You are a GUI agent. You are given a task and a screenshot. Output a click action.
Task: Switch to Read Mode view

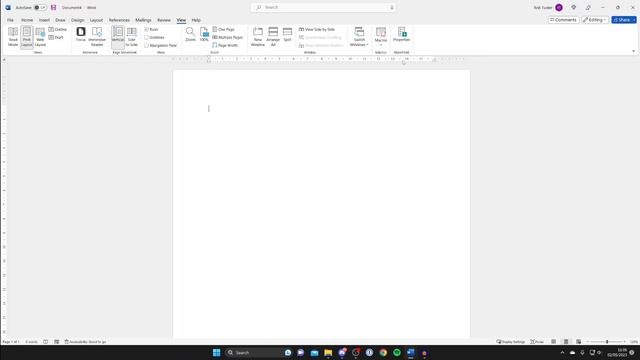13,37
